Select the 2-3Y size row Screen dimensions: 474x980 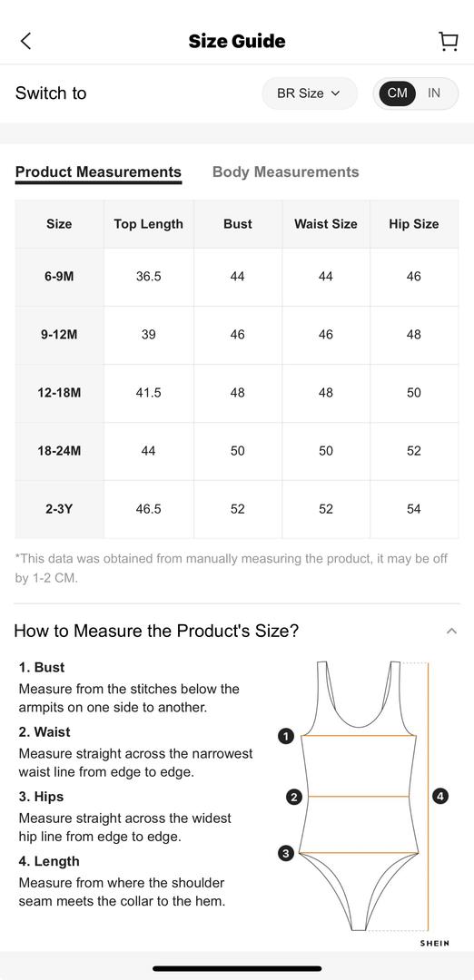point(237,509)
